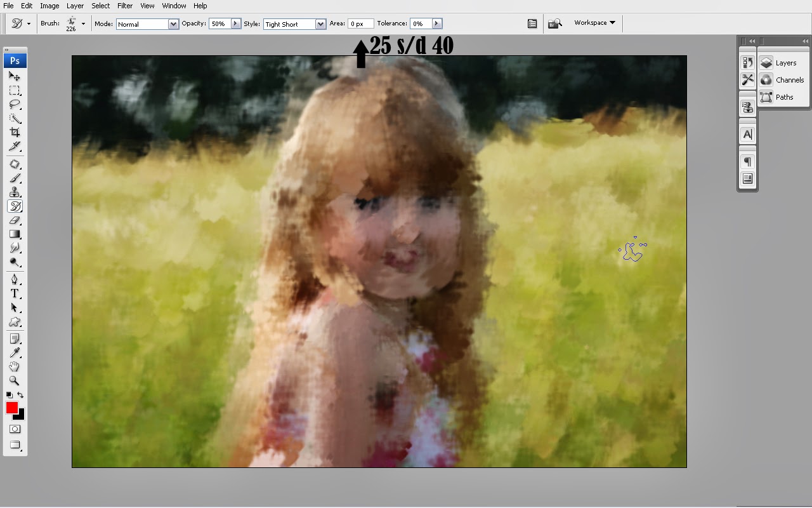Select the Art History Brush tool in toolbox

pos(15,206)
